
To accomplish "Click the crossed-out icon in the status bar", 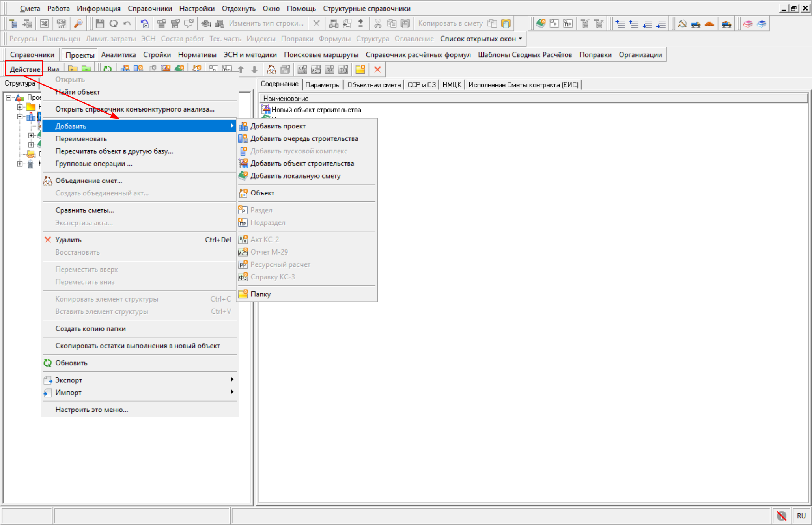I will click(781, 516).
